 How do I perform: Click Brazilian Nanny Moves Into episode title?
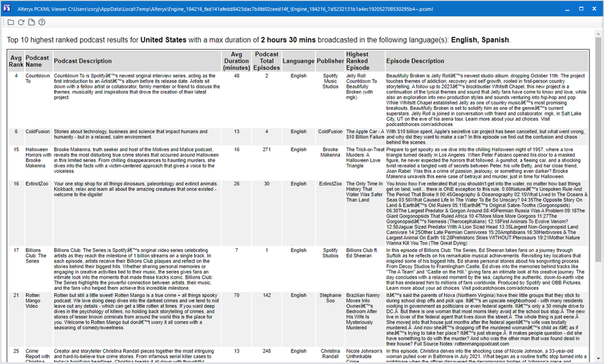click(x=363, y=311)
